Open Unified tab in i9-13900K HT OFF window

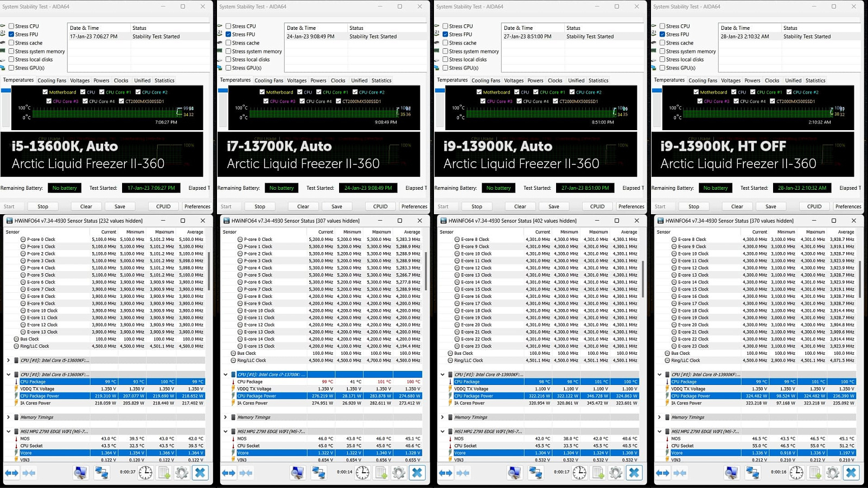pos(793,80)
